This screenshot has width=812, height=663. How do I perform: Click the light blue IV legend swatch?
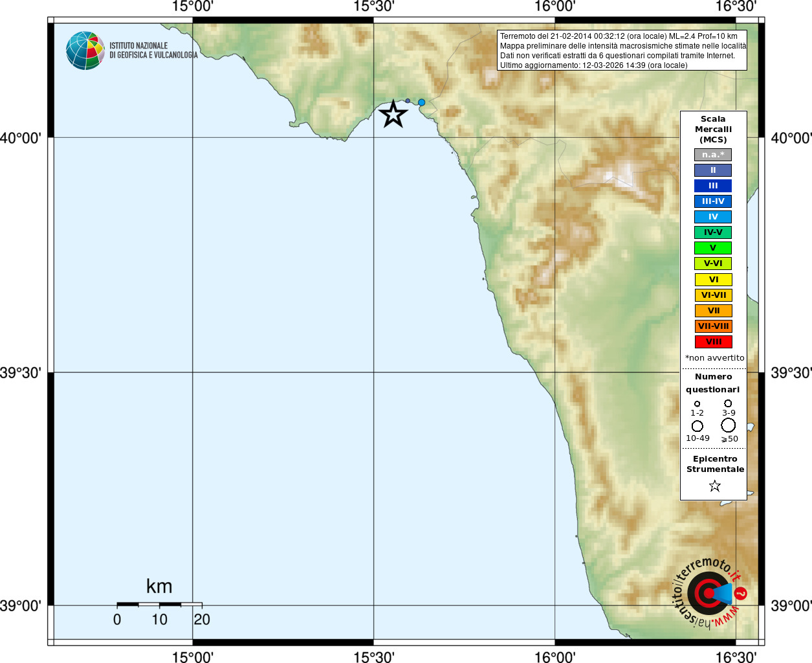(x=713, y=217)
